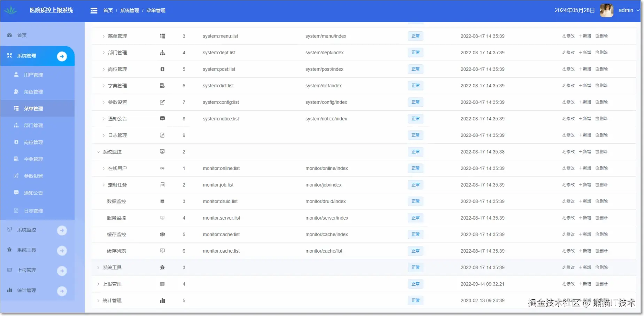Click 正常 status tag in 通知公告 row
The image size is (644, 316).
(x=416, y=119)
